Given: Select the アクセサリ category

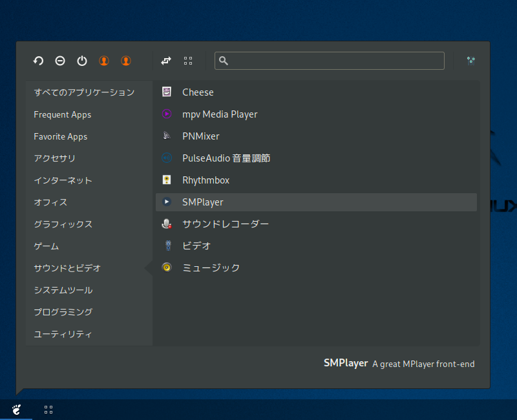Looking at the screenshot, I should click(x=89, y=158).
